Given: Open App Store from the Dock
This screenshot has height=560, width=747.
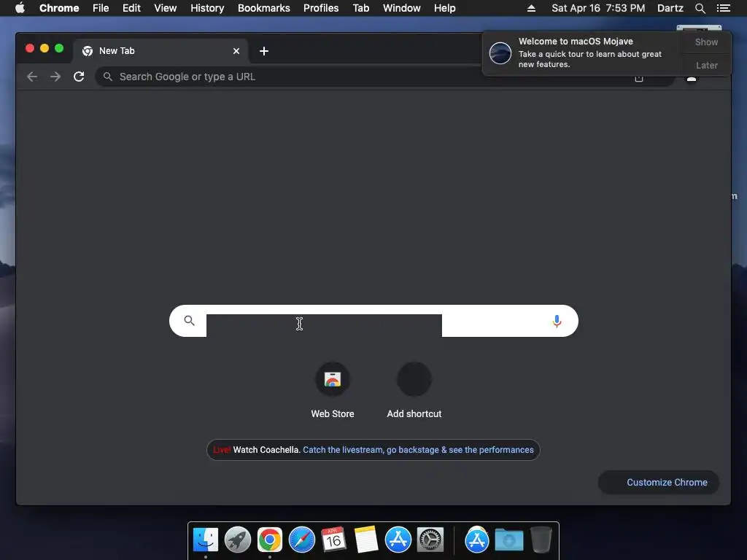Looking at the screenshot, I should point(398,540).
